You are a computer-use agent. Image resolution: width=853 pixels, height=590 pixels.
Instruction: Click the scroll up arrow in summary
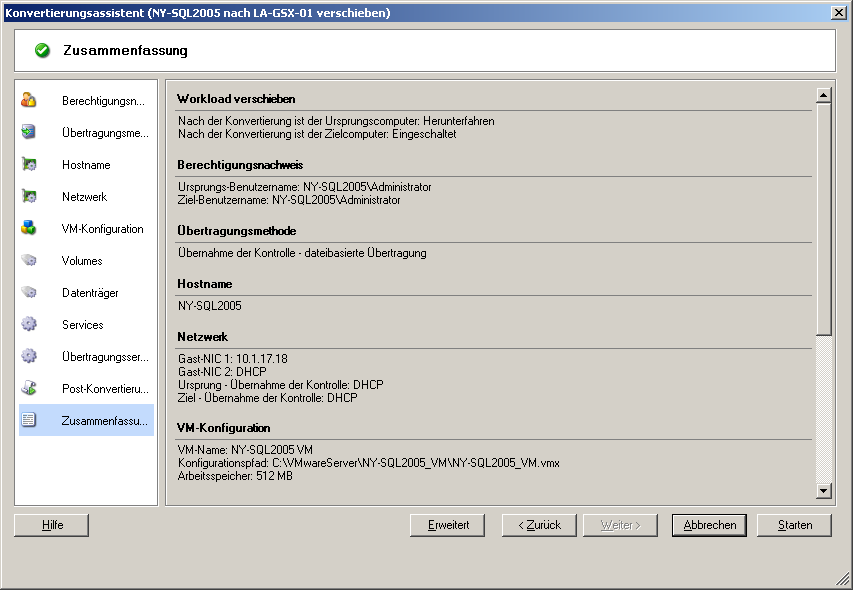(824, 96)
